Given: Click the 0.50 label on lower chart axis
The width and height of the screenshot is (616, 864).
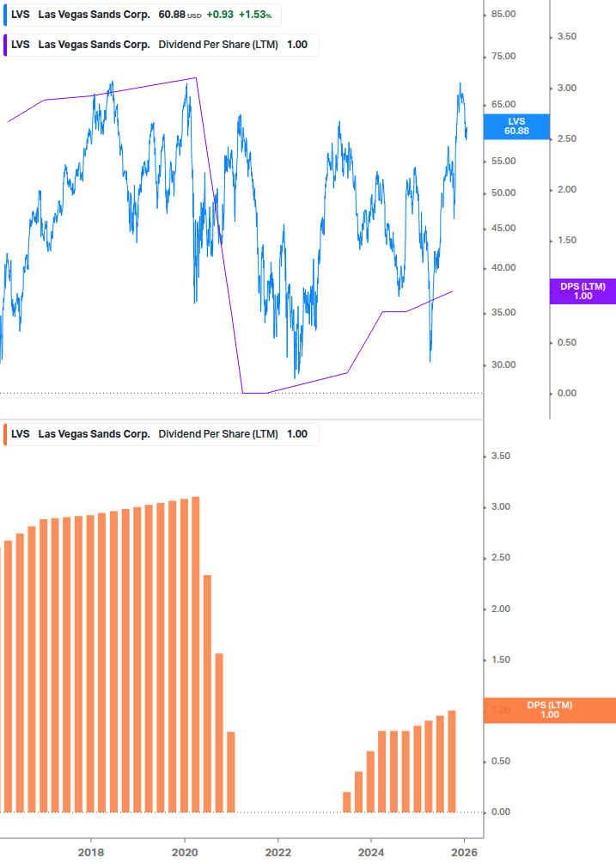Looking at the screenshot, I should pos(500,762).
